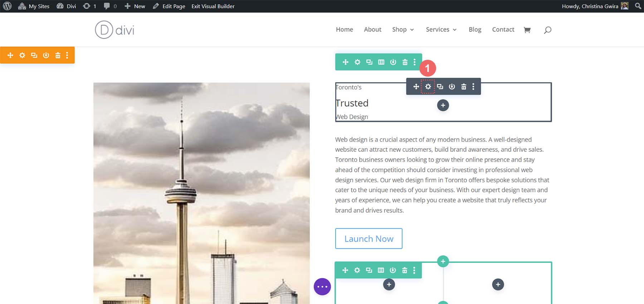Open orange section settings gear
Screen dimensions: 644x304
(22, 55)
